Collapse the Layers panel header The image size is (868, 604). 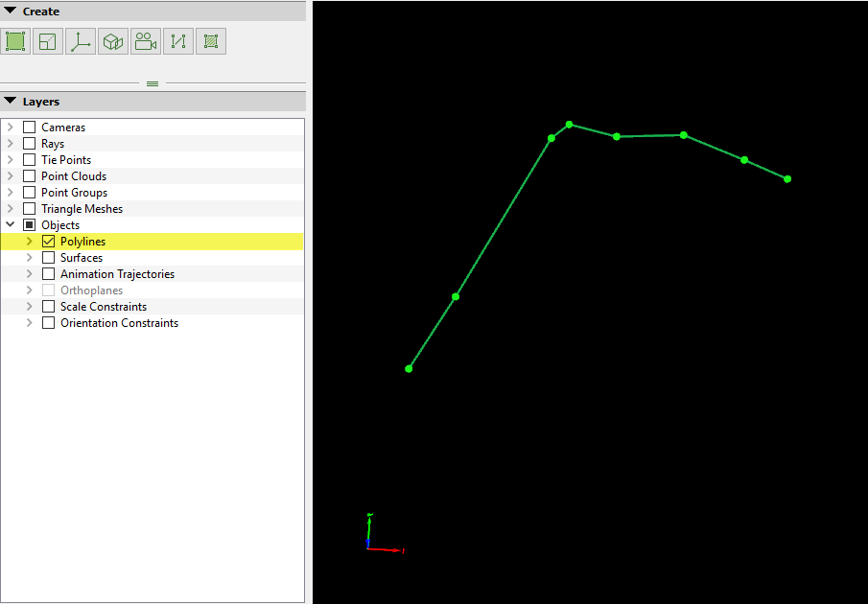click(x=12, y=101)
